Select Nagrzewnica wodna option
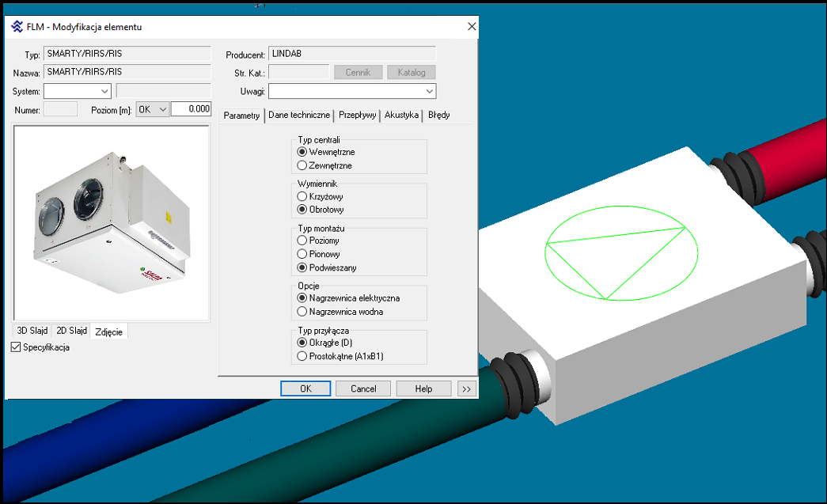This screenshot has width=827, height=504. point(302,312)
